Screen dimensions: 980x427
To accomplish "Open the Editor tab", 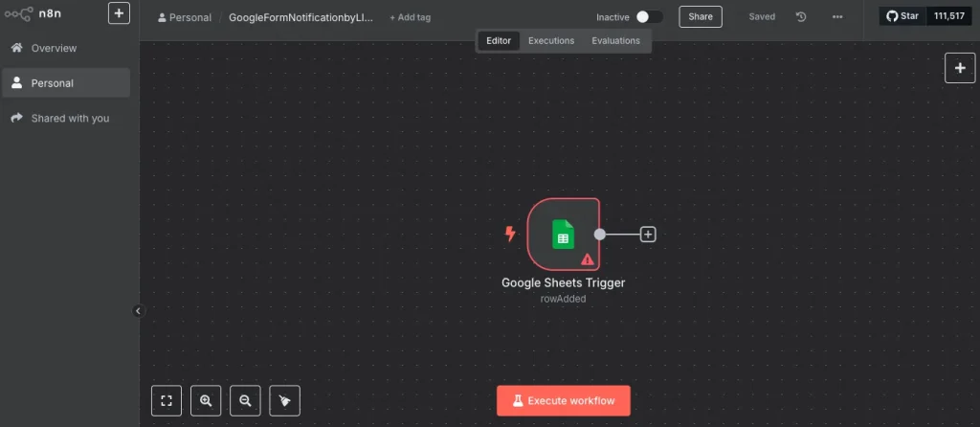I will click(499, 40).
